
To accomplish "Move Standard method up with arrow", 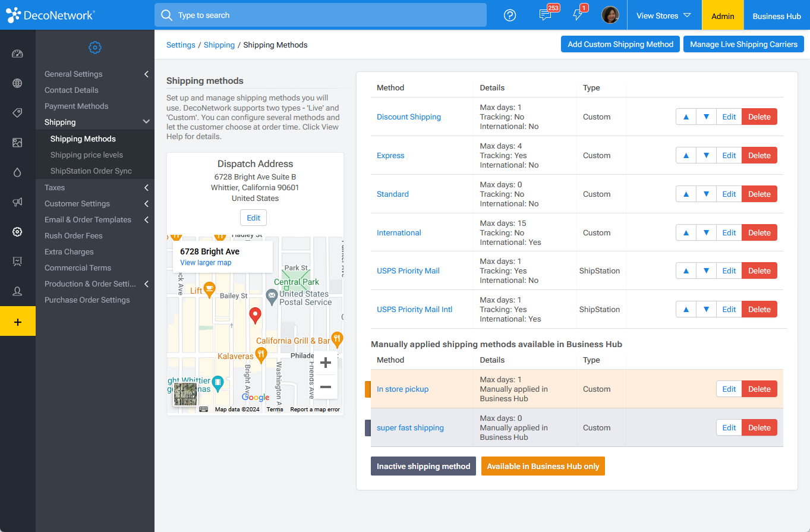I will [686, 194].
